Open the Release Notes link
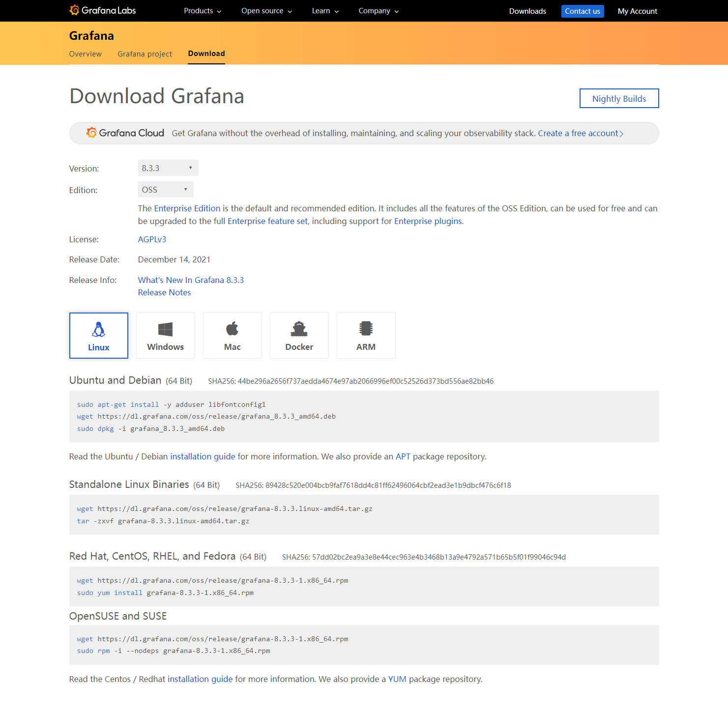The image size is (728, 709). 164,292
